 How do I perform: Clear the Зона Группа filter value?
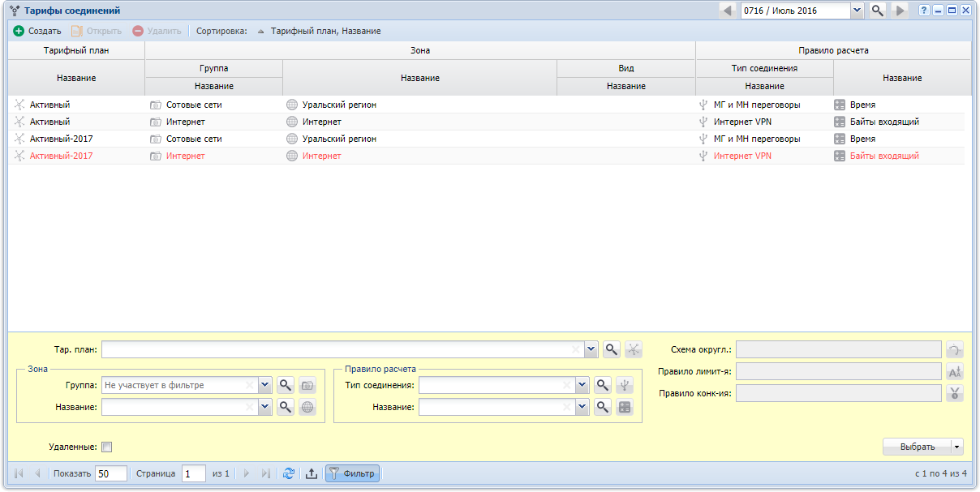[x=250, y=385]
